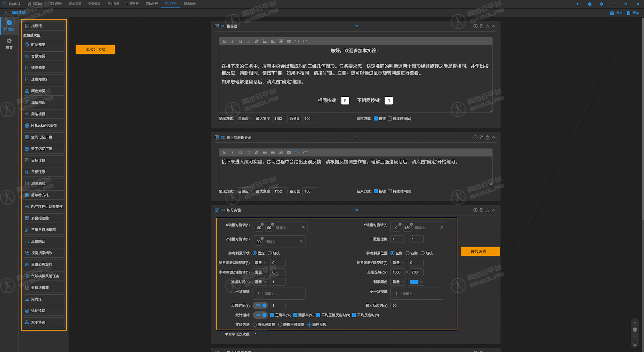Select 随机 for 参考刺激形状
This screenshot has width=644, height=352.
[270, 253]
